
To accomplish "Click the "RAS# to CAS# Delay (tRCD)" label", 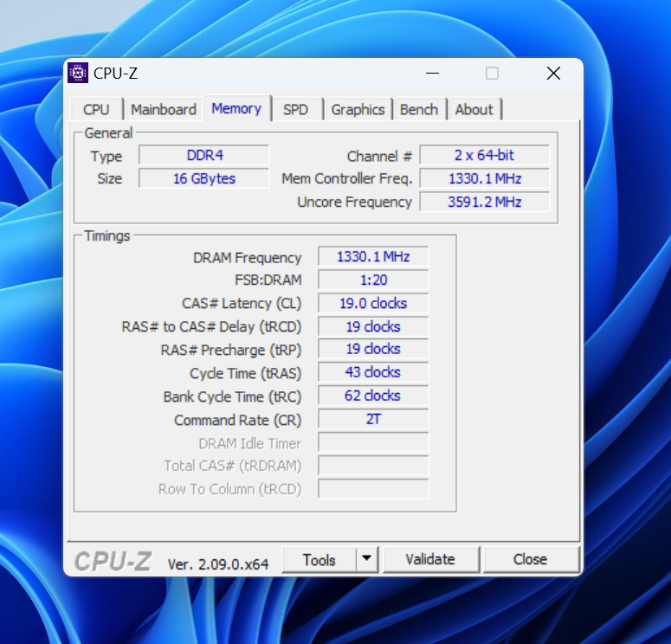I will pos(212,327).
